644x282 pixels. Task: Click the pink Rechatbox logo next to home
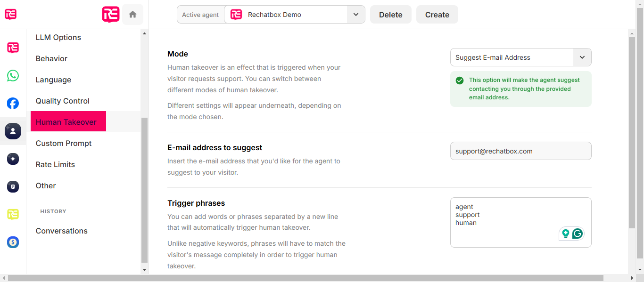pos(111,15)
